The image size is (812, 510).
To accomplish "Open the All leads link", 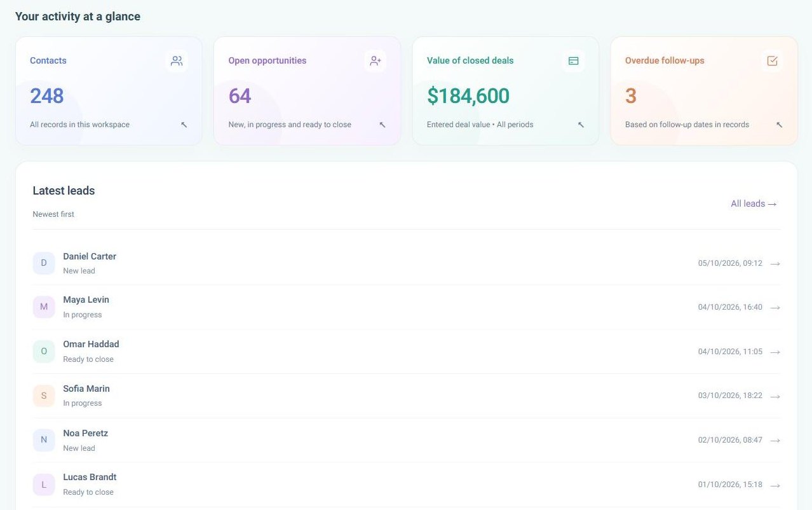I will (754, 203).
